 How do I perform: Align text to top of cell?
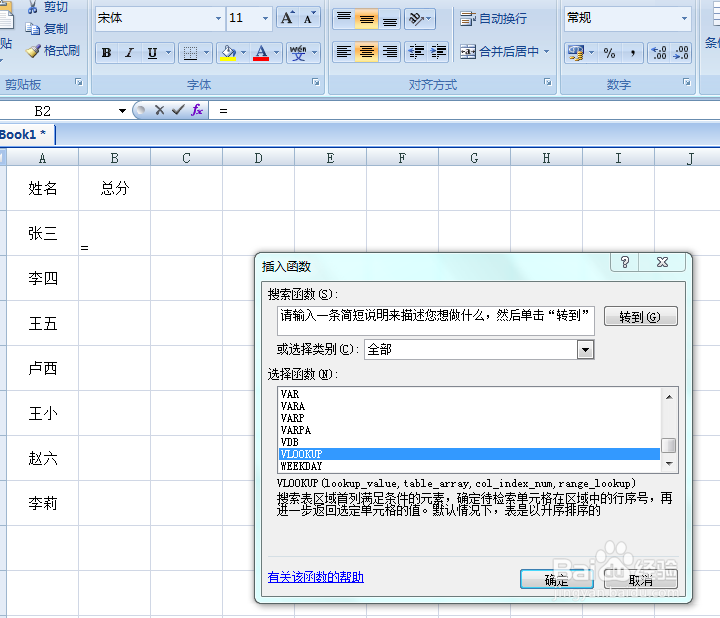[x=343, y=18]
